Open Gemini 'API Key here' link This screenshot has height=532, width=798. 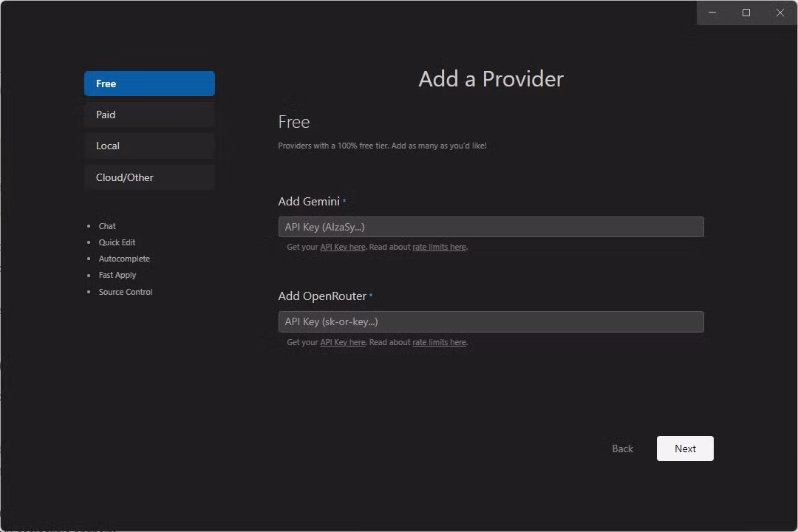[x=343, y=247]
